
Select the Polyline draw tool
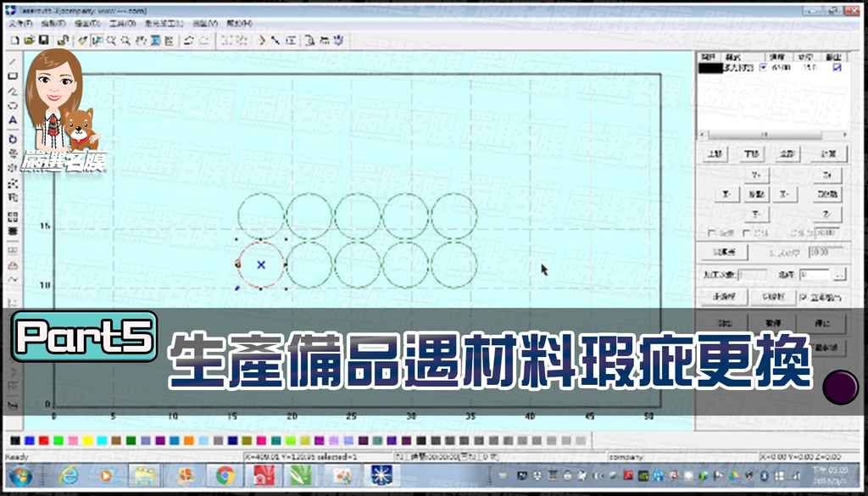coord(14,91)
